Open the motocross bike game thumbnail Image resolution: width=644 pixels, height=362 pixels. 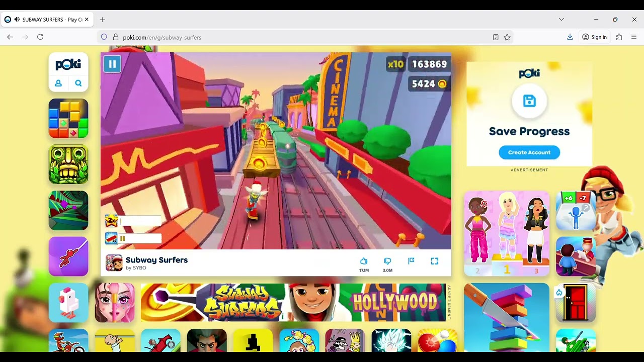tap(68, 340)
